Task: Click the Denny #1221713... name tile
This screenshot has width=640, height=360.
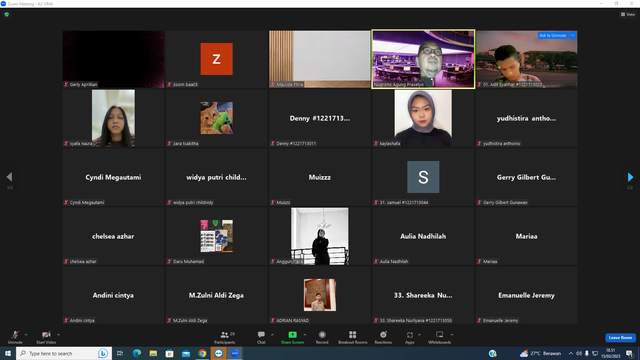Action: click(320, 118)
